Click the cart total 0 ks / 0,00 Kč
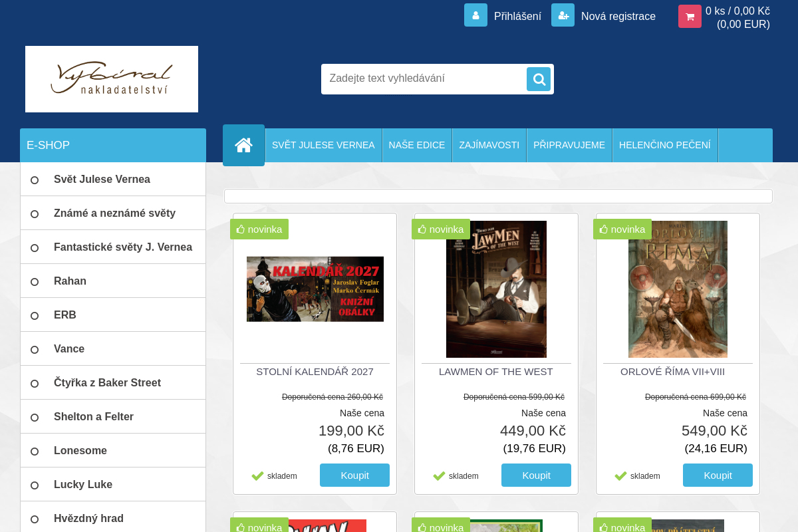This screenshot has height=532, width=798. (737, 11)
